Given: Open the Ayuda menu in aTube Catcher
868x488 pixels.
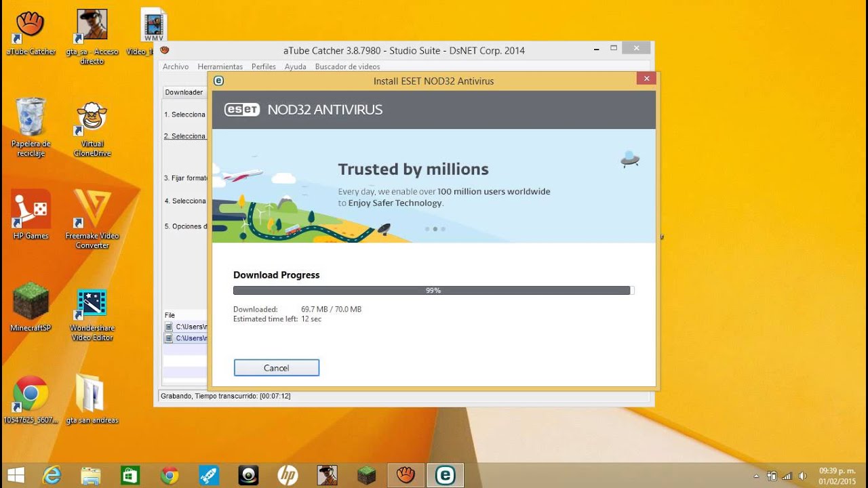Looking at the screenshot, I should [296, 66].
